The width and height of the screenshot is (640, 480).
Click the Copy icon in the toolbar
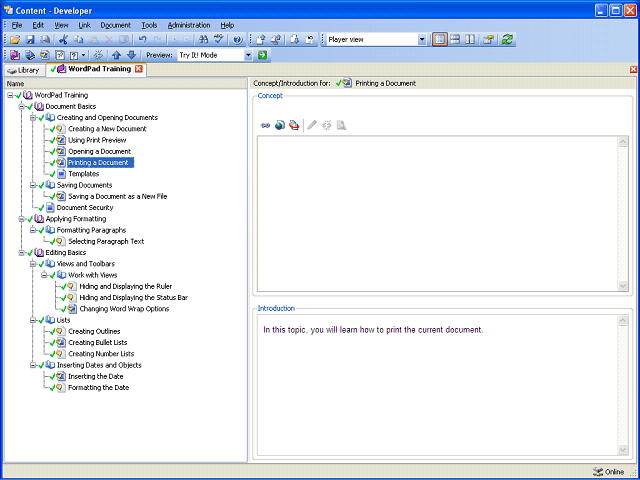point(78,40)
